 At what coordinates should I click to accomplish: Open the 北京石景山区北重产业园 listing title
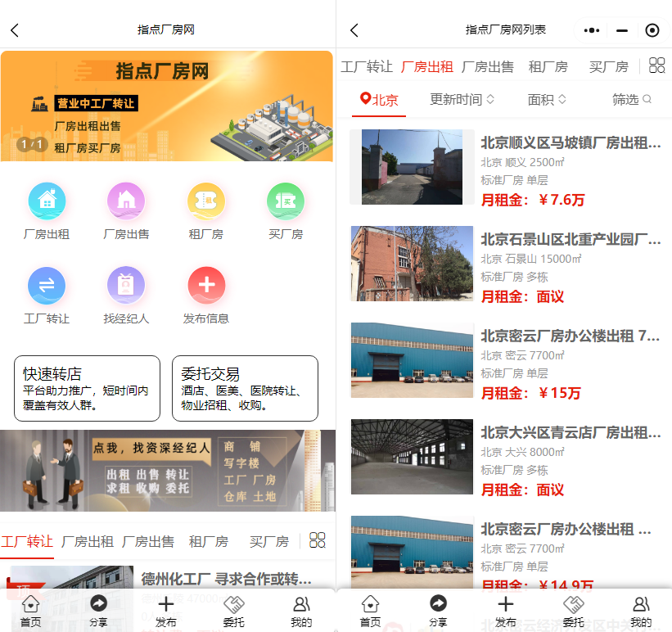pos(571,240)
